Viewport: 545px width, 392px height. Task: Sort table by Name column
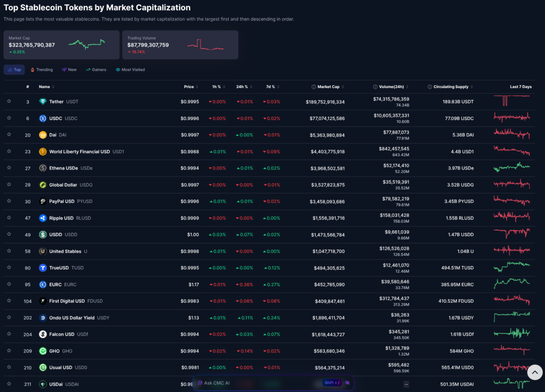coord(46,87)
